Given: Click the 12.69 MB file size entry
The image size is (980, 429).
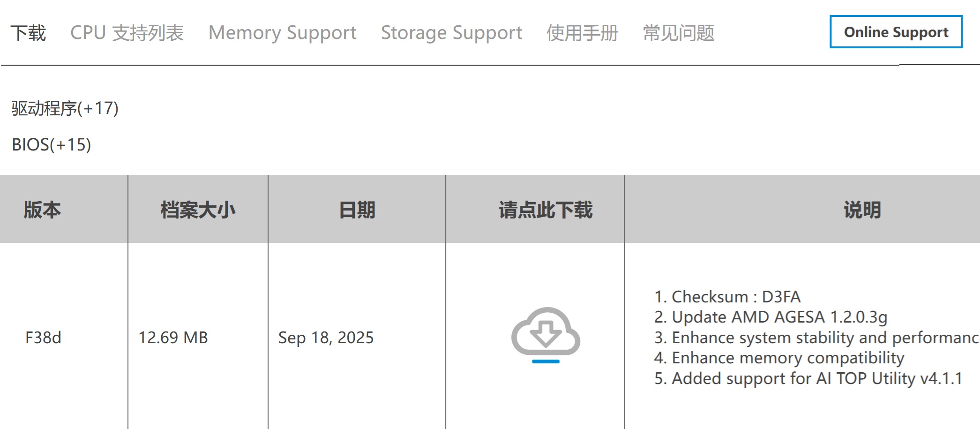Looking at the screenshot, I should tap(174, 337).
